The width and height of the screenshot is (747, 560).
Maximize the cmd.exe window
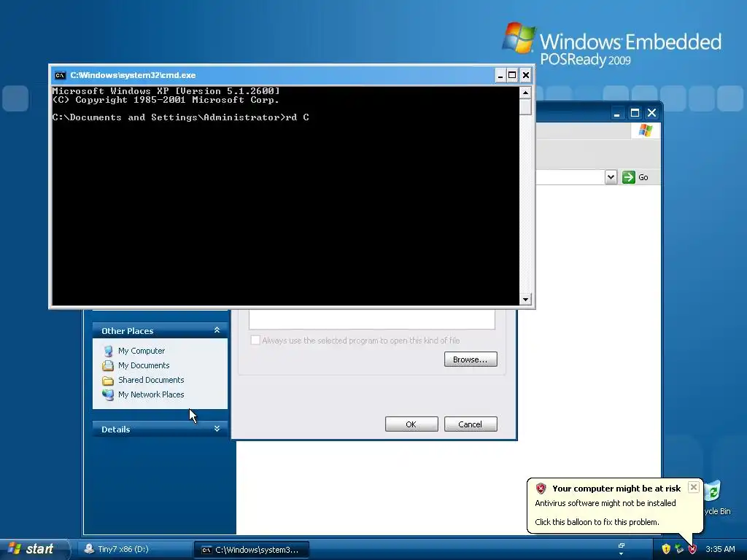click(512, 75)
